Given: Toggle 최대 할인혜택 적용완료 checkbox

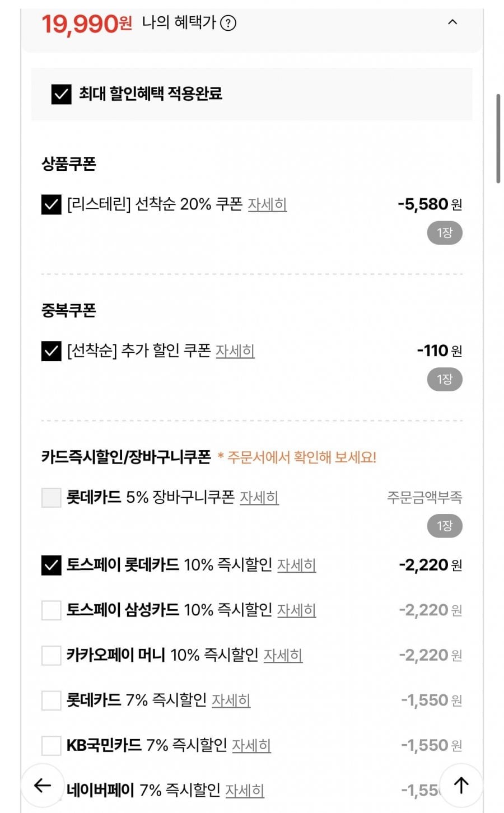Looking at the screenshot, I should pos(61,94).
